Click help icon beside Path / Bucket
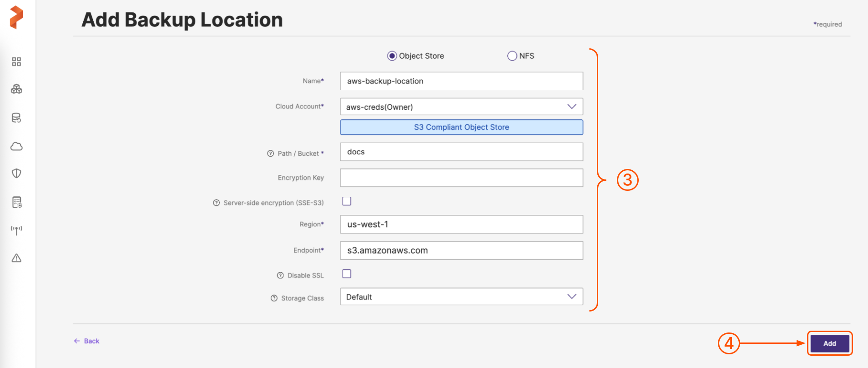Image resolution: width=868 pixels, height=368 pixels. [x=271, y=153]
